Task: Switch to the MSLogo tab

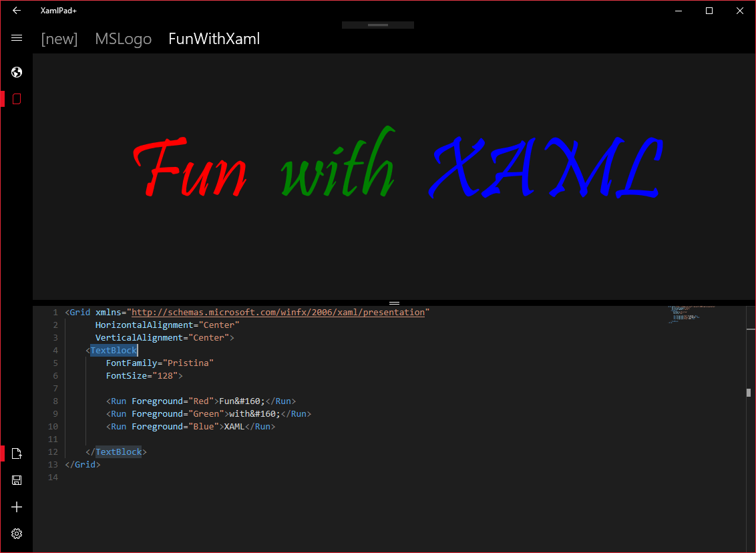Action: coord(123,39)
